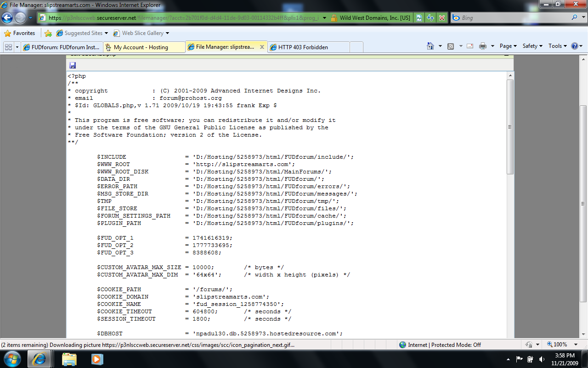Click the '$WWW_ROOT_DISK' variable line

[214, 172]
